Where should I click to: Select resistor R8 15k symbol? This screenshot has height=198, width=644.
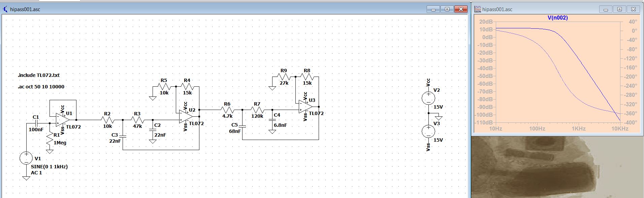pyautogui.click(x=307, y=77)
